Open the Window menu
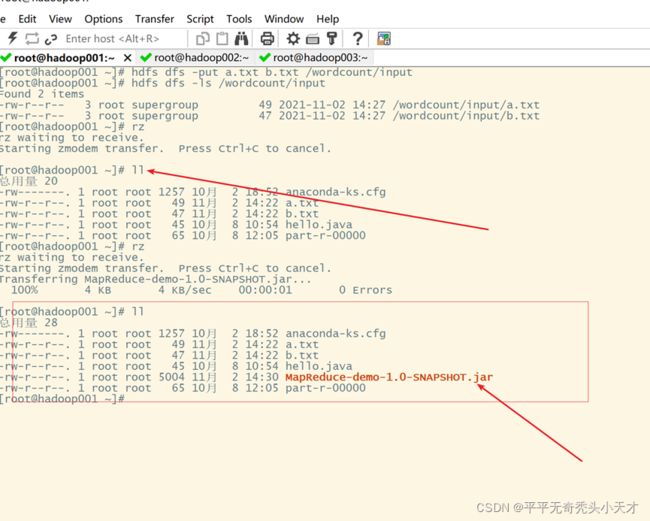This screenshot has width=650, height=521. click(284, 19)
